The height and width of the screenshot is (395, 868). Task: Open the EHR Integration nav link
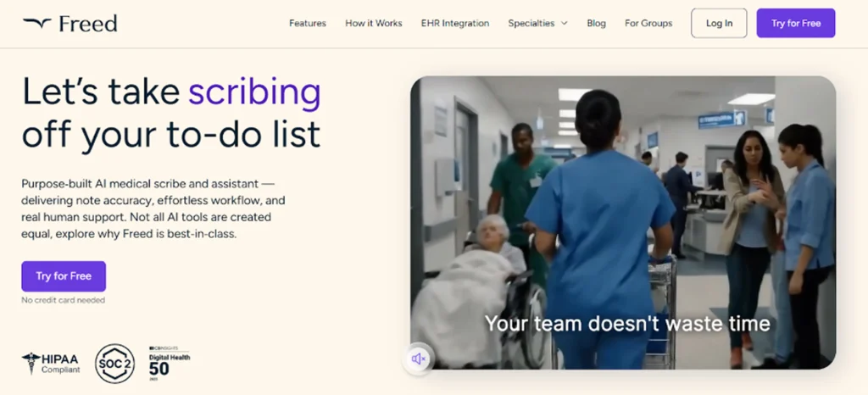(x=454, y=24)
